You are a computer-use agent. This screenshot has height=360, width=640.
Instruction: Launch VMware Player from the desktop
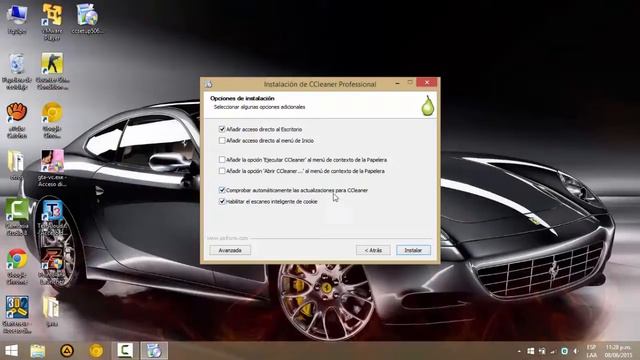click(52, 21)
